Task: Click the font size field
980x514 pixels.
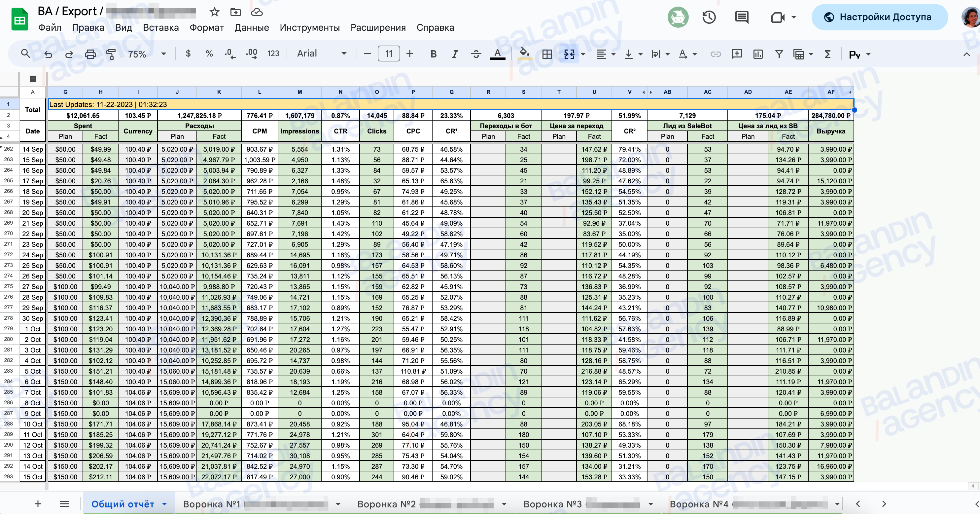Action: point(388,54)
